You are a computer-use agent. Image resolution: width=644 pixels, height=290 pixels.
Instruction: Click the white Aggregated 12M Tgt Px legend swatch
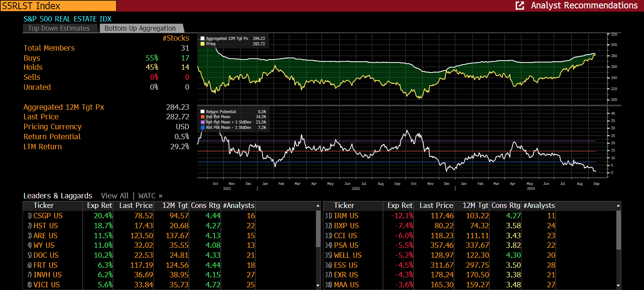click(202, 38)
